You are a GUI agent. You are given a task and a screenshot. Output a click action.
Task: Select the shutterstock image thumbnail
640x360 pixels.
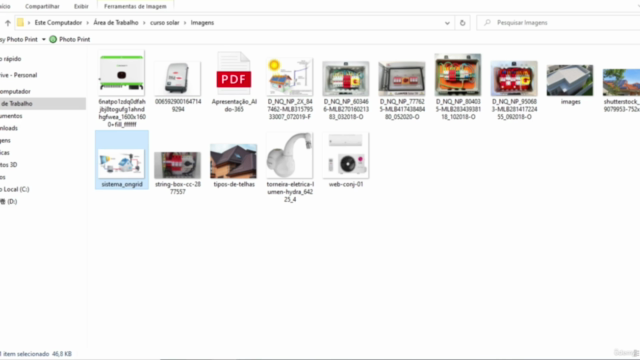(x=621, y=82)
